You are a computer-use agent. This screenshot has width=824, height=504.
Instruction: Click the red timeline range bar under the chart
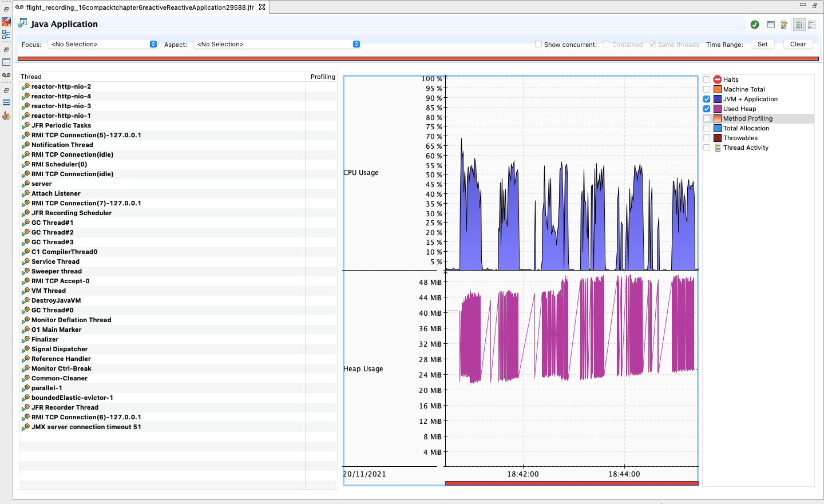572,483
